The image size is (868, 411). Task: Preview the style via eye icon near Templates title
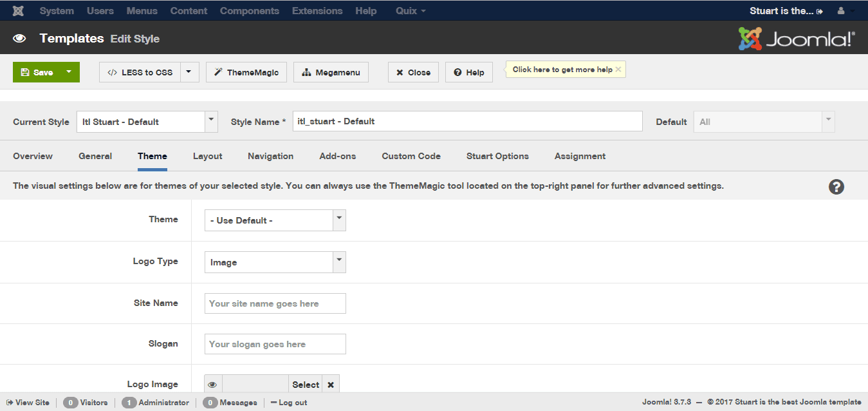[x=19, y=37]
